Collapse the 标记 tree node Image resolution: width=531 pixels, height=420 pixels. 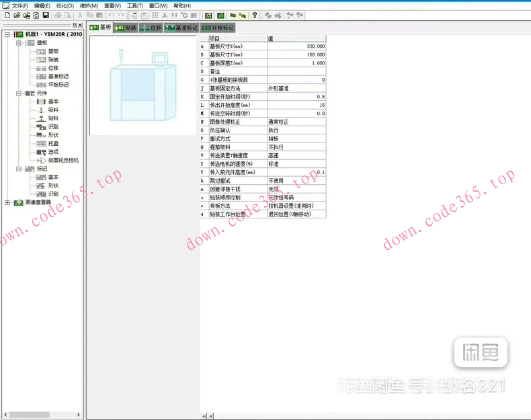(x=19, y=169)
